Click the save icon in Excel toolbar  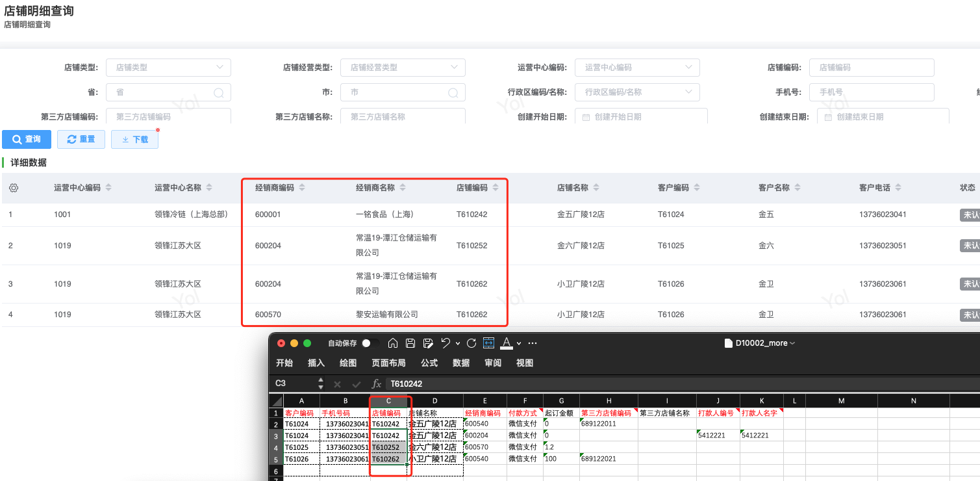coord(410,343)
